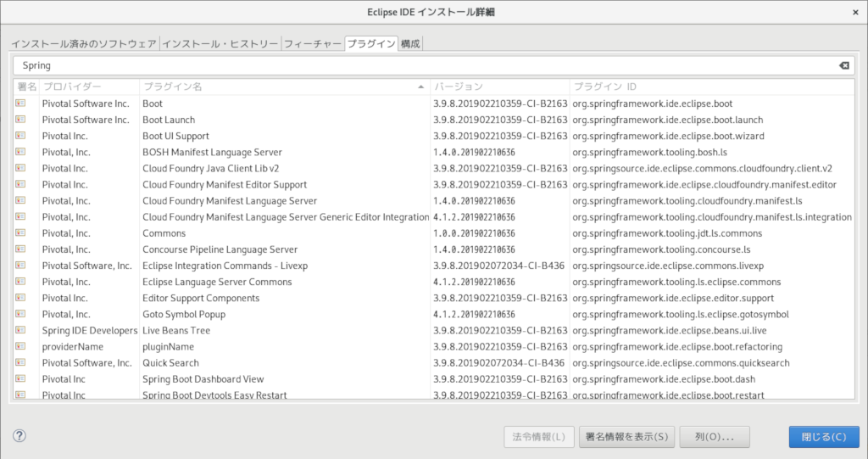Switch to the 構成 tab
Image resolution: width=868 pixels, height=459 pixels.
(410, 43)
